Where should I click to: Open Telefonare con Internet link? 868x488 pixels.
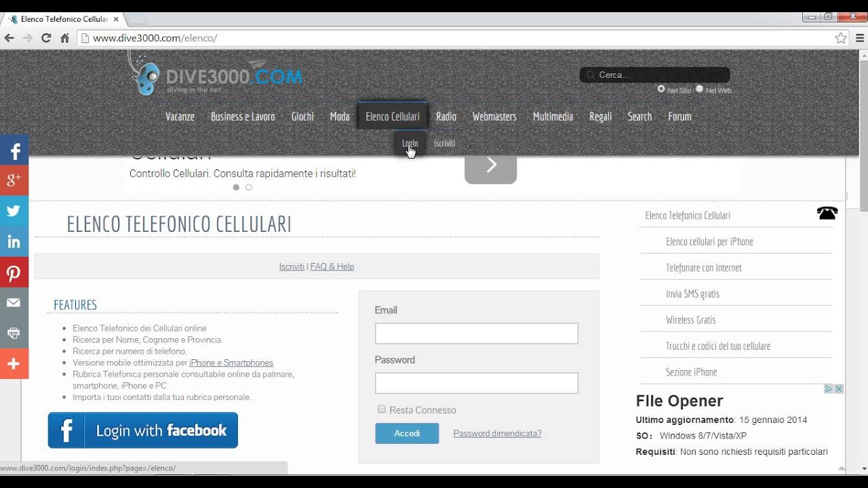point(704,268)
